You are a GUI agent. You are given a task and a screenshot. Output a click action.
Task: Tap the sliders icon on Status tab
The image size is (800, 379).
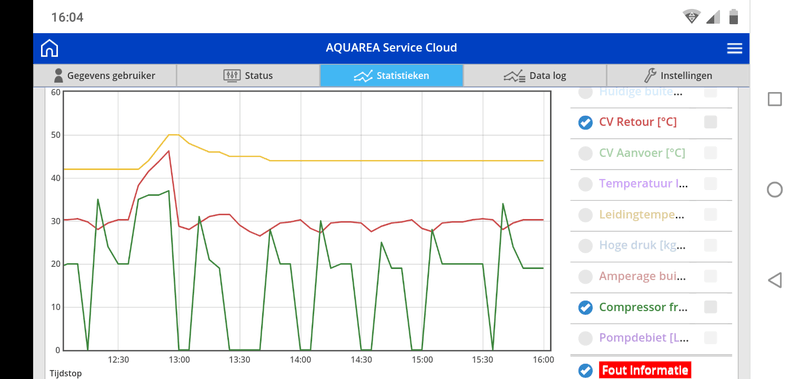point(232,75)
